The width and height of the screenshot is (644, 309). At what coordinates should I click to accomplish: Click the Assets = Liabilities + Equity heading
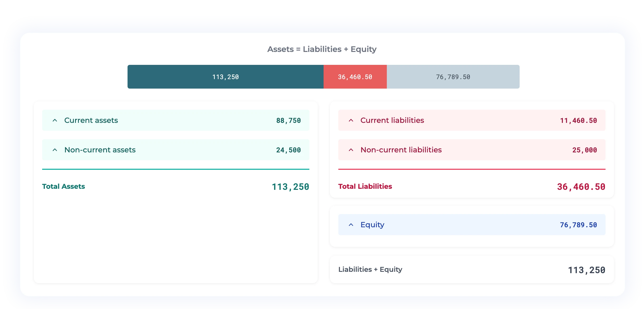322,49
